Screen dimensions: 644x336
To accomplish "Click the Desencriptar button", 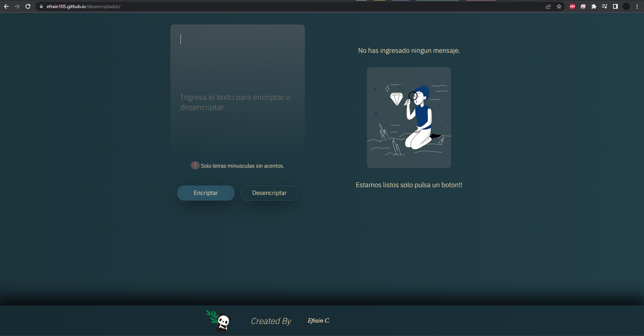I will point(269,193).
